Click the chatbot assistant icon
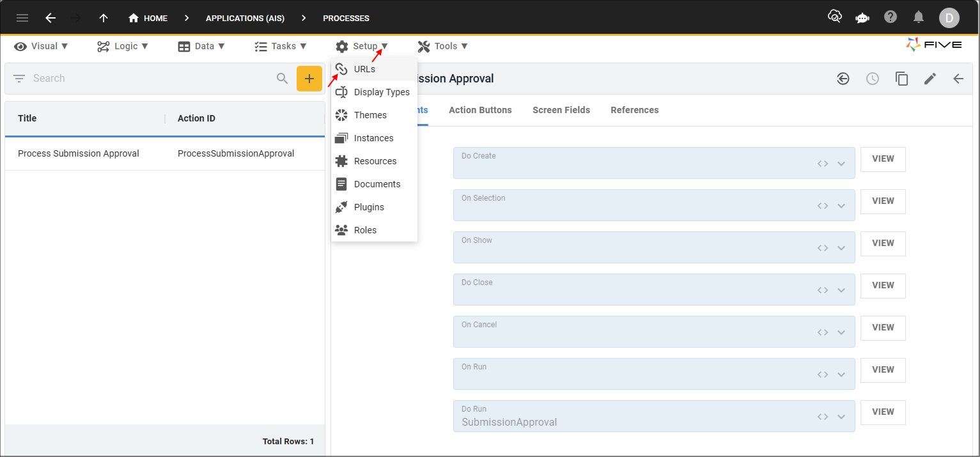This screenshot has height=457, width=980. click(862, 18)
